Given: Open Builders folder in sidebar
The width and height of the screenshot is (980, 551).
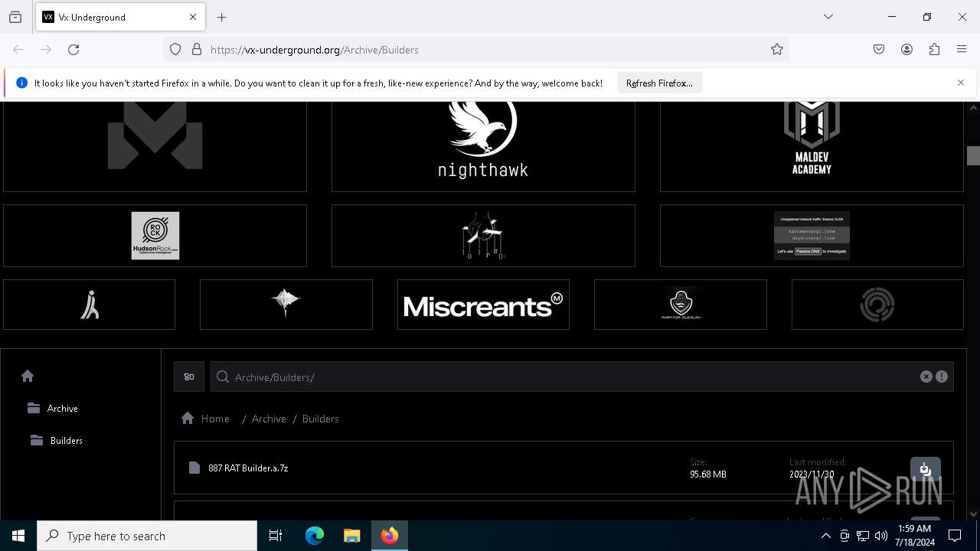Looking at the screenshot, I should click(x=57, y=441).
